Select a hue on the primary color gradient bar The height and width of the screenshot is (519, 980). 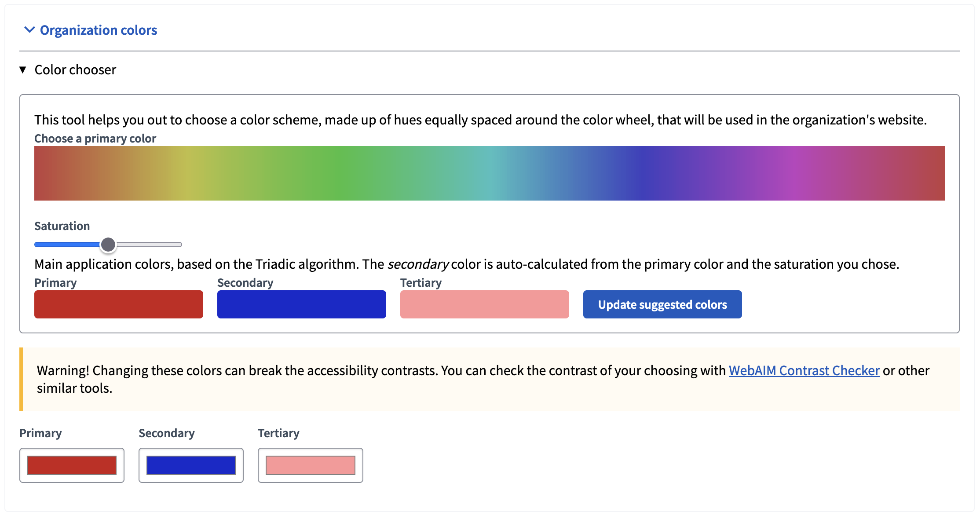[484, 173]
